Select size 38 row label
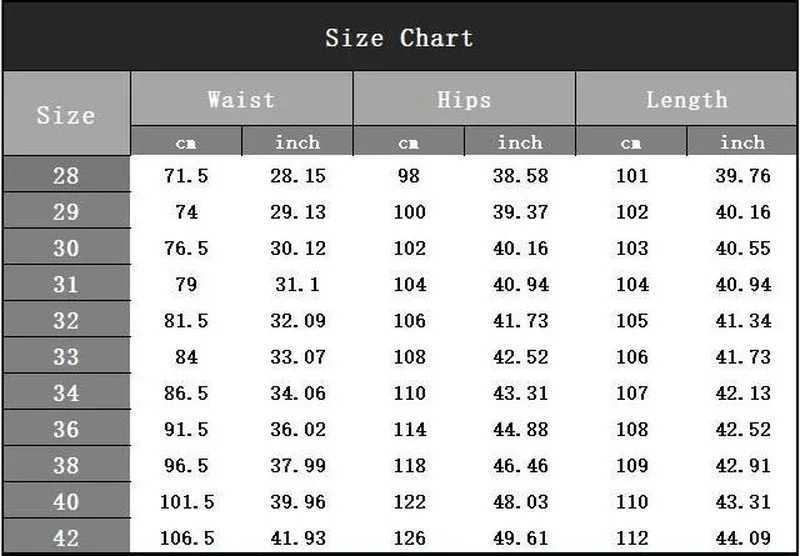 point(66,465)
